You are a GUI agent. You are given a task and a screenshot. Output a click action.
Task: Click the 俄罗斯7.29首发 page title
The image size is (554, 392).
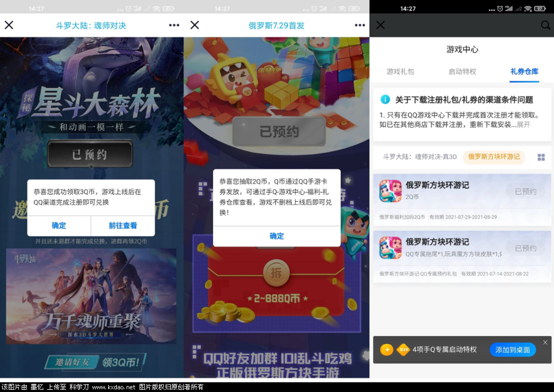[x=276, y=25]
